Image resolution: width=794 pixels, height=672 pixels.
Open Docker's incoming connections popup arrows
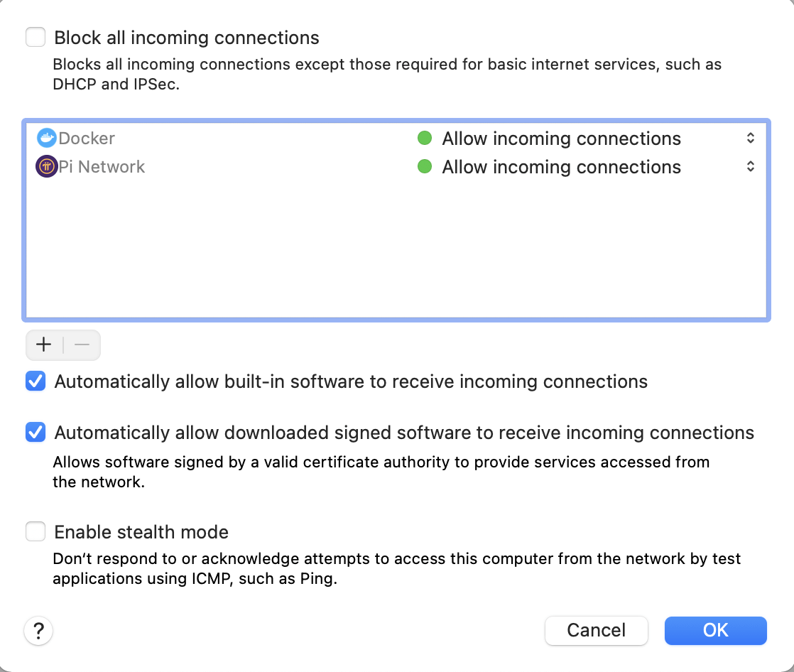click(x=751, y=139)
